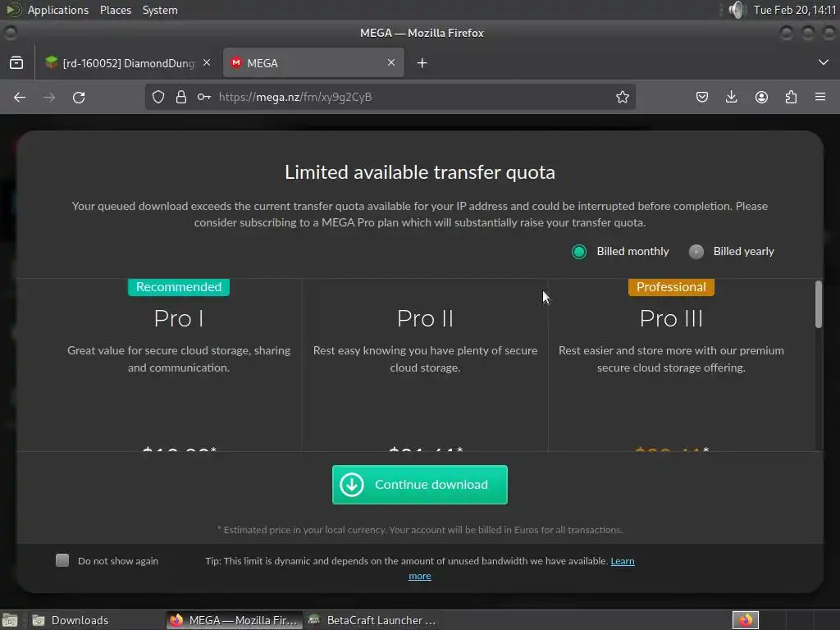Open the Firefox downloads panel

click(731, 97)
